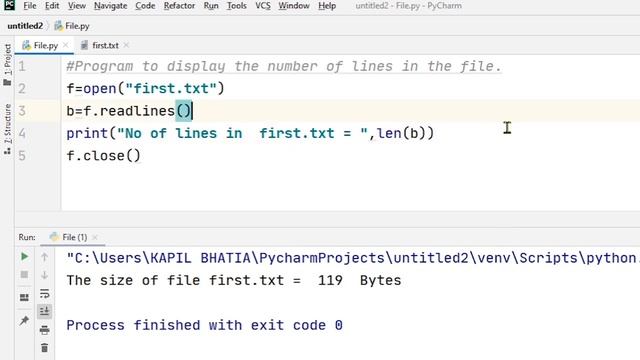Close the File (1) run tab
The image size is (640, 360).
[95, 237]
